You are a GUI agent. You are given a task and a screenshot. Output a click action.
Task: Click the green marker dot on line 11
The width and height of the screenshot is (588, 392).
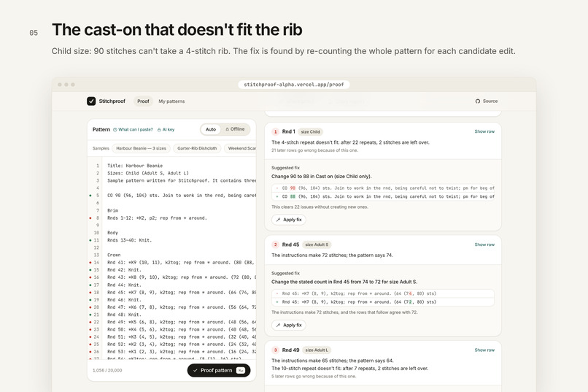[x=90, y=240]
